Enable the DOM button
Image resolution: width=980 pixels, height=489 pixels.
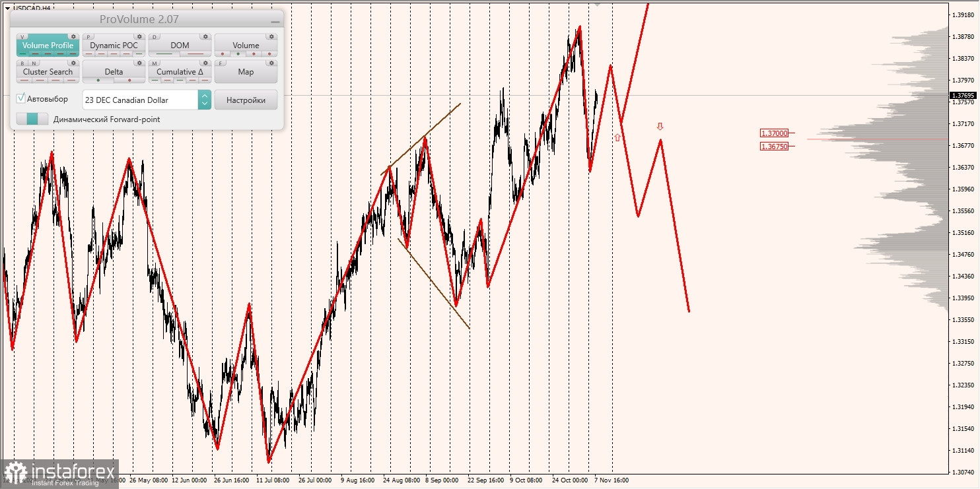[180, 45]
